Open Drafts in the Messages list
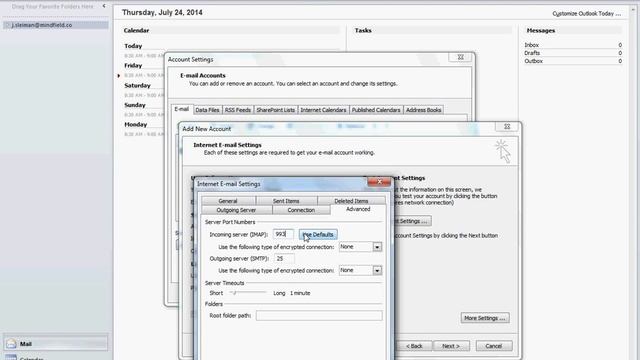This screenshot has height=360, width=640. coord(532,53)
